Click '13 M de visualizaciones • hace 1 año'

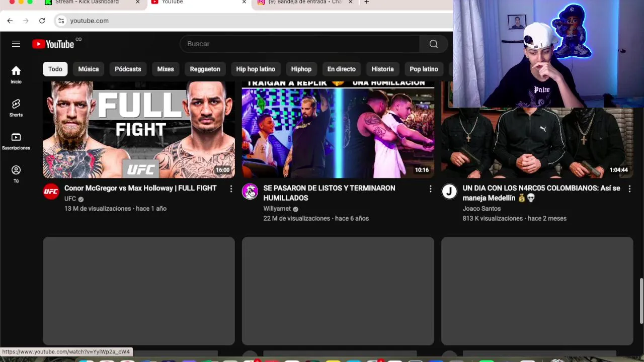pyautogui.click(x=115, y=209)
